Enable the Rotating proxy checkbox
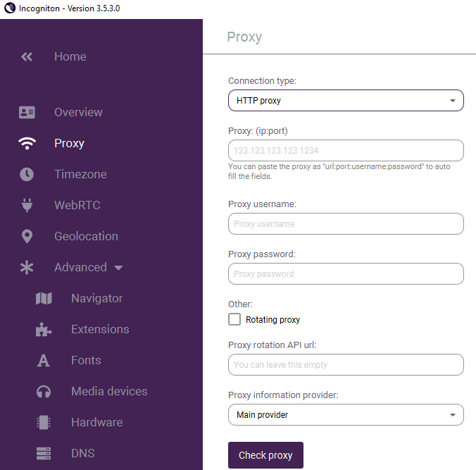Screen dimensions: 476x470 234,319
